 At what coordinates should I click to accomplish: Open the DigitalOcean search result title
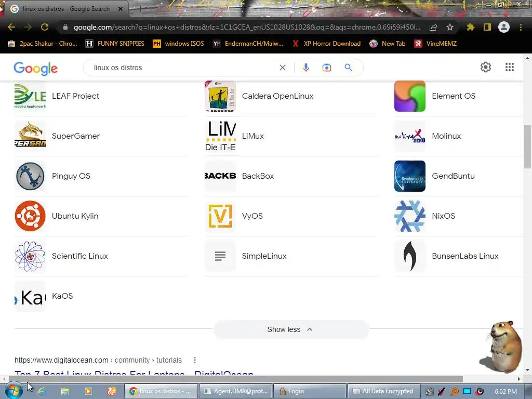click(134, 373)
